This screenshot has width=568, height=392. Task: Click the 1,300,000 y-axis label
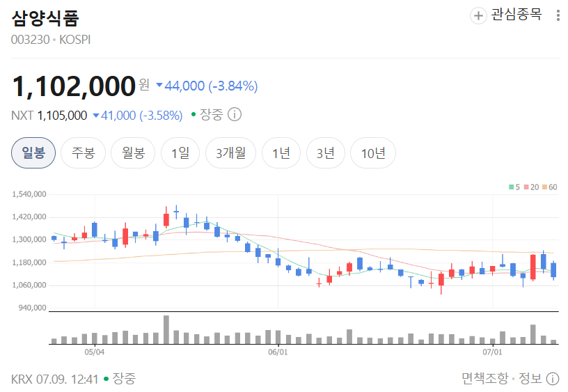pos(29,240)
